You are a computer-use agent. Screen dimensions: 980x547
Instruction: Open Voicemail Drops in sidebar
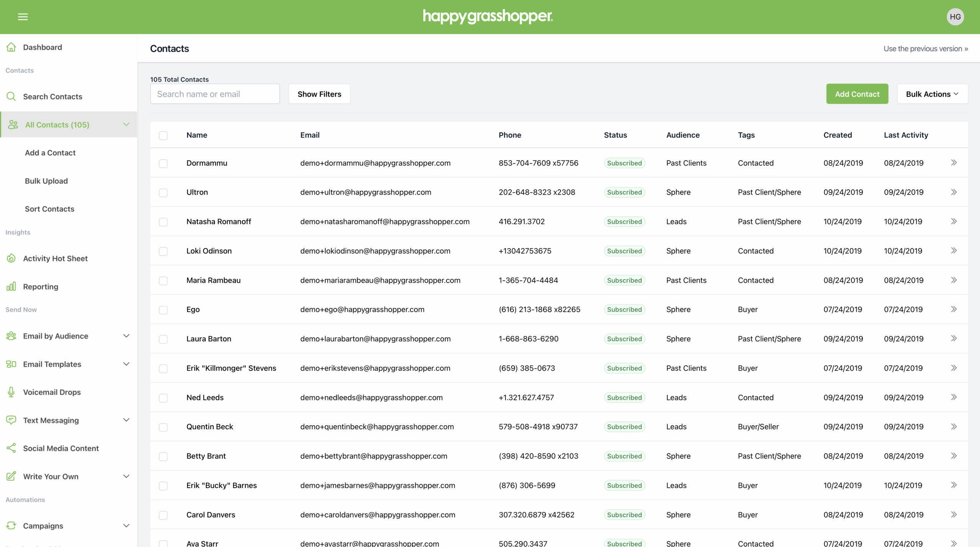[x=52, y=392]
